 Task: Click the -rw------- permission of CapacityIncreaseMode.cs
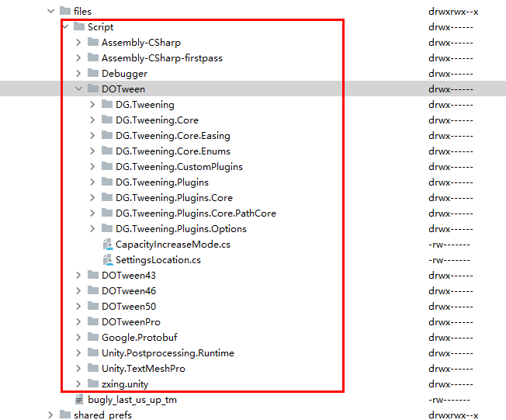point(449,245)
